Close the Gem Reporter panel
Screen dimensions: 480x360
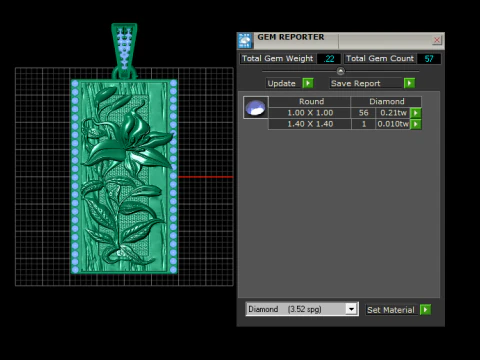tap(437, 40)
